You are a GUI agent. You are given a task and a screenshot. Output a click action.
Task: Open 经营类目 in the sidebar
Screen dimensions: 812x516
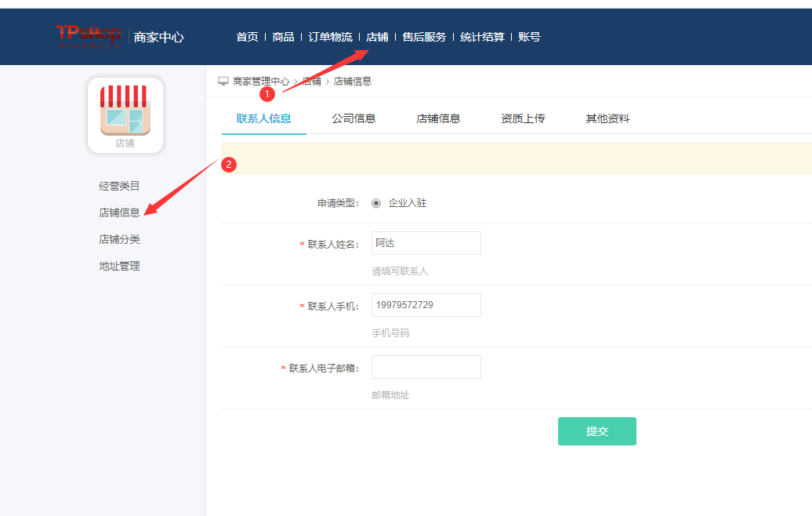[x=119, y=186]
